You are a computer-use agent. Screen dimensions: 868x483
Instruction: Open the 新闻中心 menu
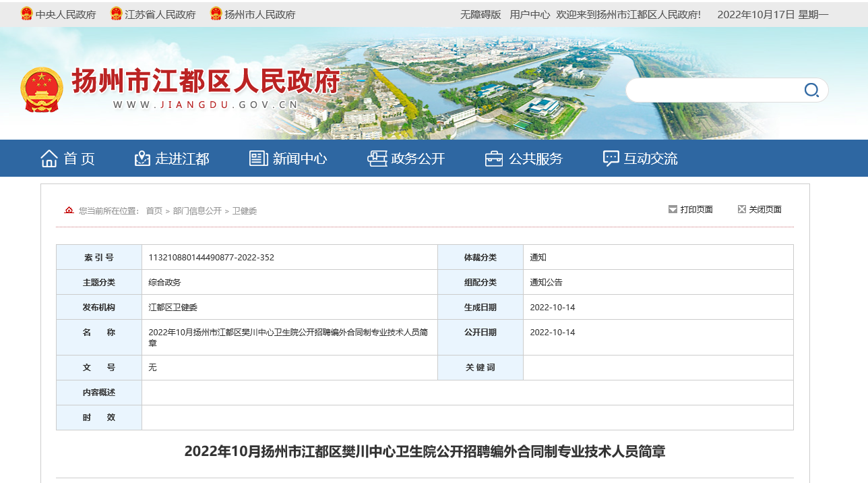click(299, 159)
